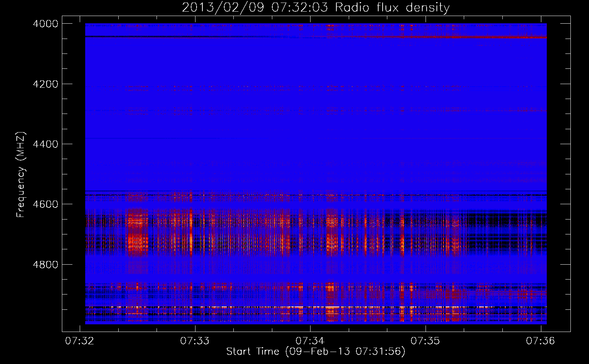Select the 4800 frequency tick label
This screenshot has height=364, width=589.
(46, 264)
